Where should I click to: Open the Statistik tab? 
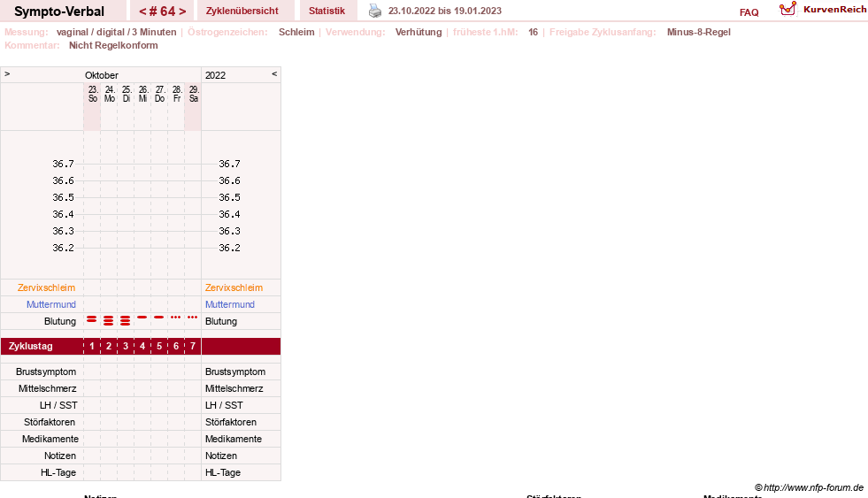click(326, 11)
